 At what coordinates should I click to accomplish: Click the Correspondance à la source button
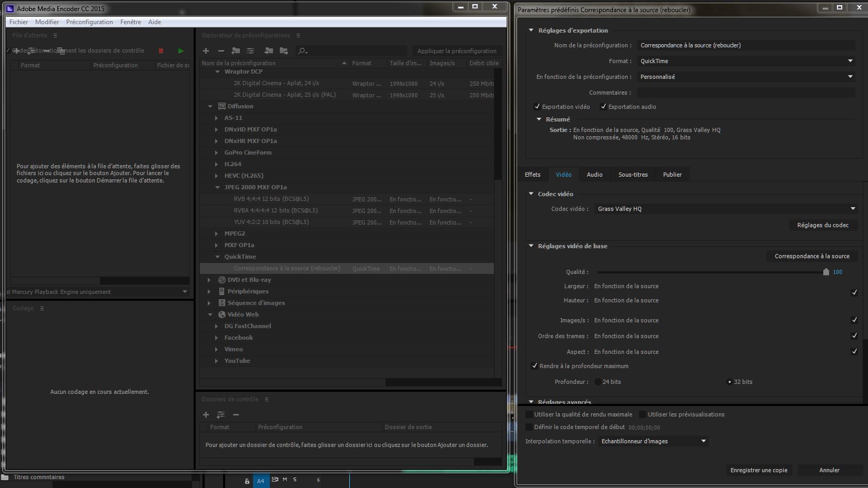click(812, 256)
